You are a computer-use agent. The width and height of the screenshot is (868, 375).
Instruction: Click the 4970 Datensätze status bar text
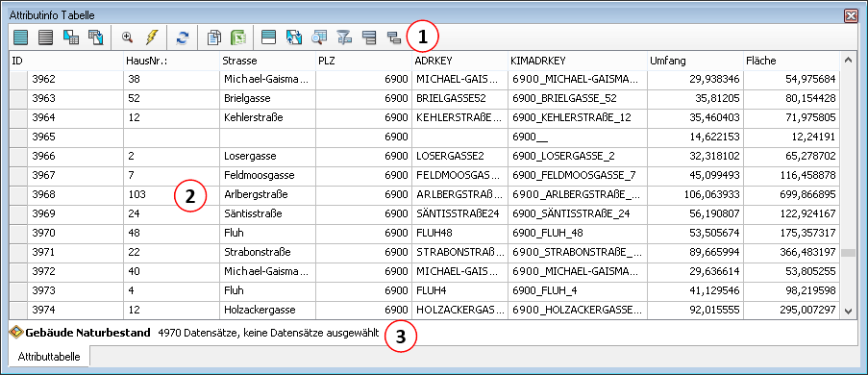(268, 334)
